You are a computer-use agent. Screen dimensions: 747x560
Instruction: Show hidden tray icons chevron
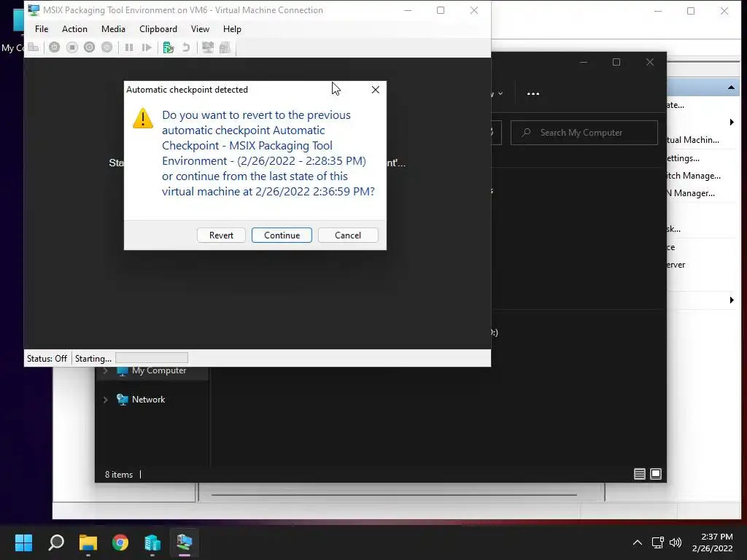point(638,542)
